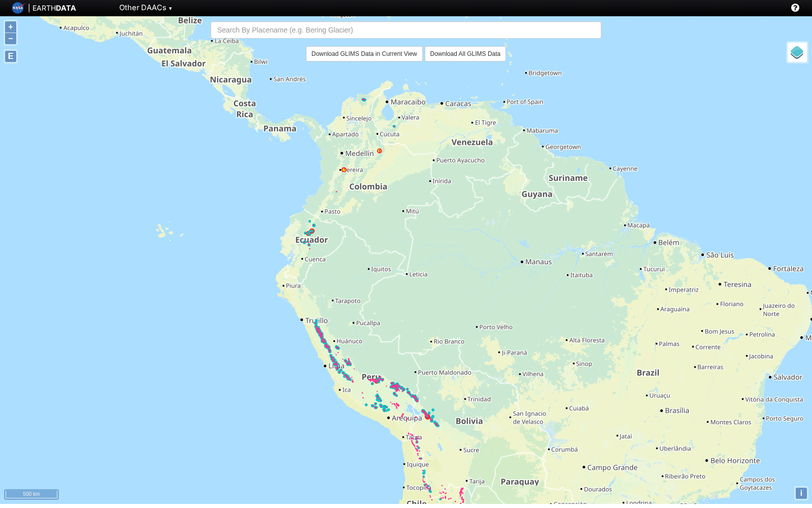
Task: Click the Georgetown city label
Action: click(x=563, y=147)
